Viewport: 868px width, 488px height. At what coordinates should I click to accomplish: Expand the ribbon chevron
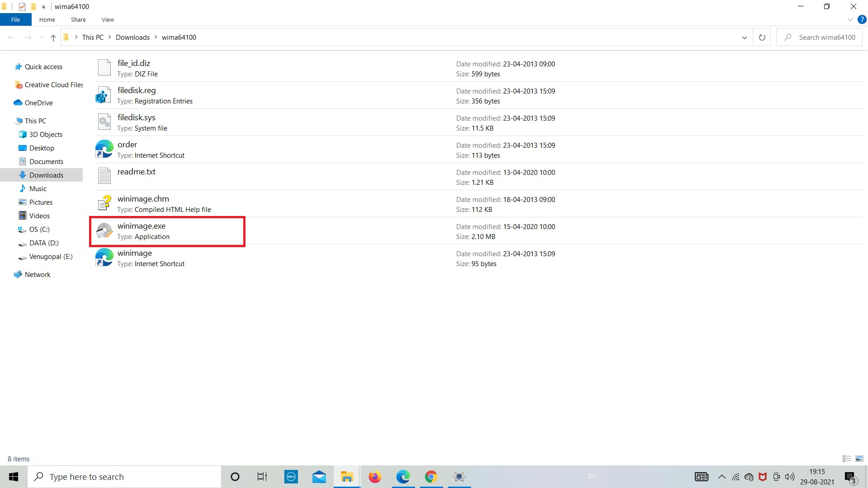pyautogui.click(x=850, y=19)
